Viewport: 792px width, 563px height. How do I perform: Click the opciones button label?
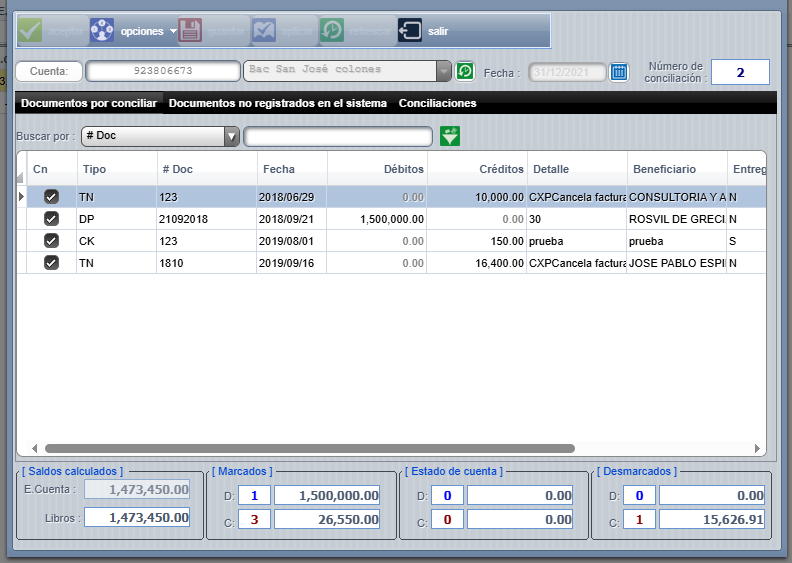[142, 31]
